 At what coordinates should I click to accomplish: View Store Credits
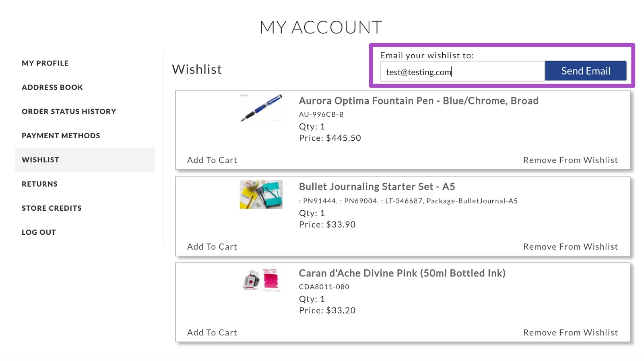tap(52, 208)
